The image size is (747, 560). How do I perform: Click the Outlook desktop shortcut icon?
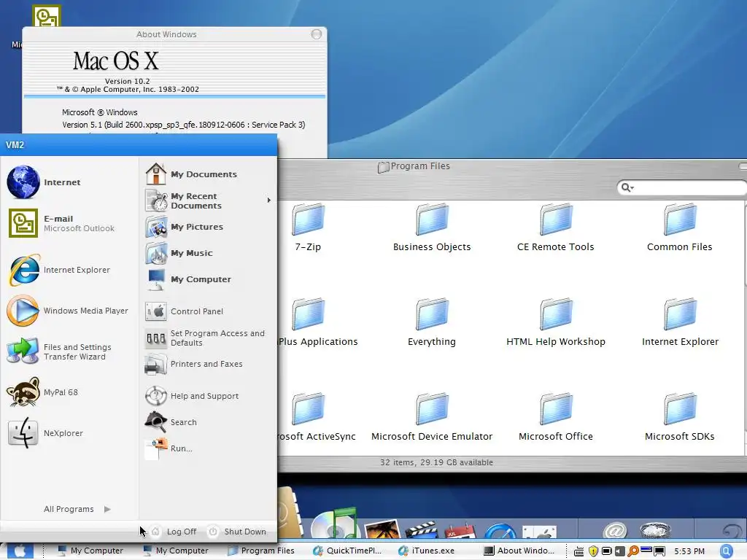[47, 17]
